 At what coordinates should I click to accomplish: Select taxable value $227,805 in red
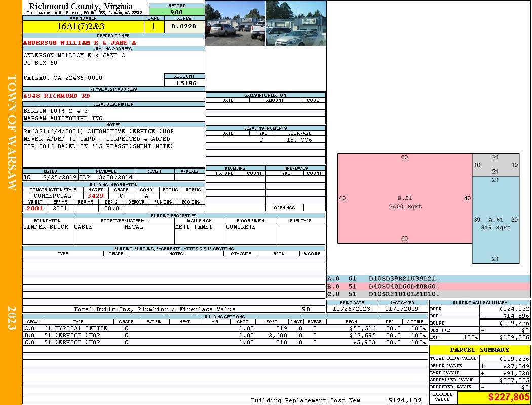click(x=509, y=397)
